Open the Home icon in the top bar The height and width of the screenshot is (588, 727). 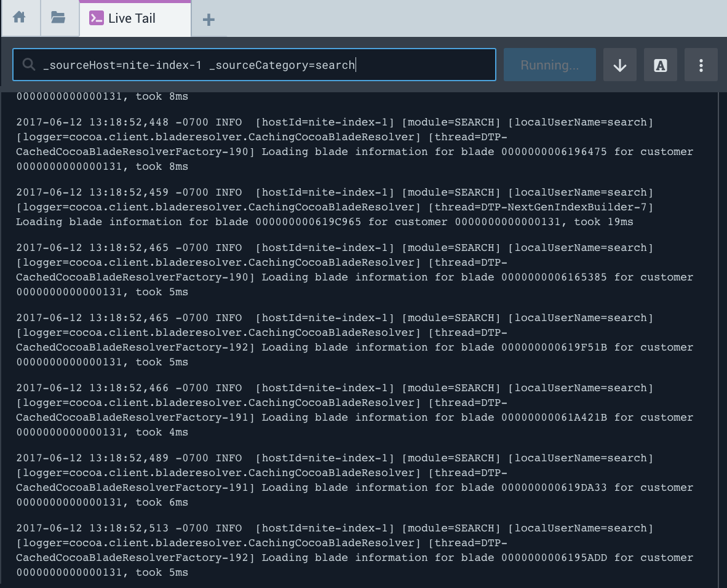pyautogui.click(x=20, y=18)
